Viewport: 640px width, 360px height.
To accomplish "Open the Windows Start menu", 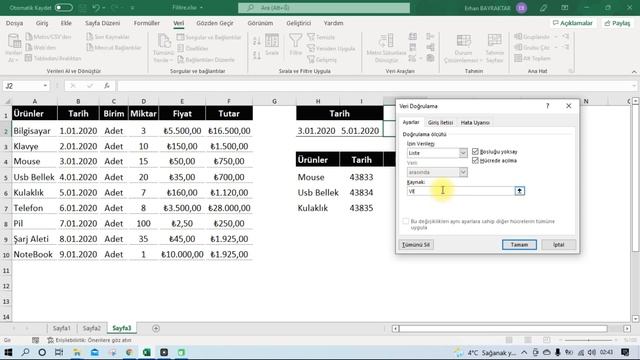I will pyautogui.click(x=8, y=352).
